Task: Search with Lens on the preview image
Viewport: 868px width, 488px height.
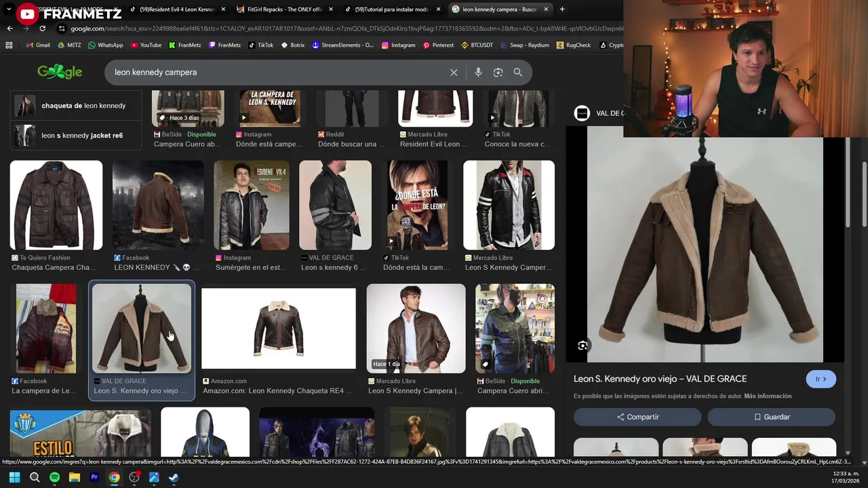Action: pyautogui.click(x=583, y=346)
